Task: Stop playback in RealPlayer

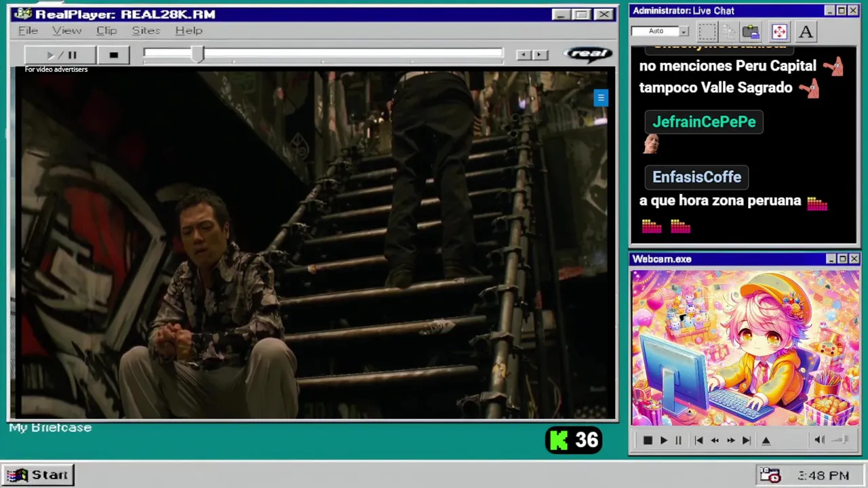Action: pos(113,55)
